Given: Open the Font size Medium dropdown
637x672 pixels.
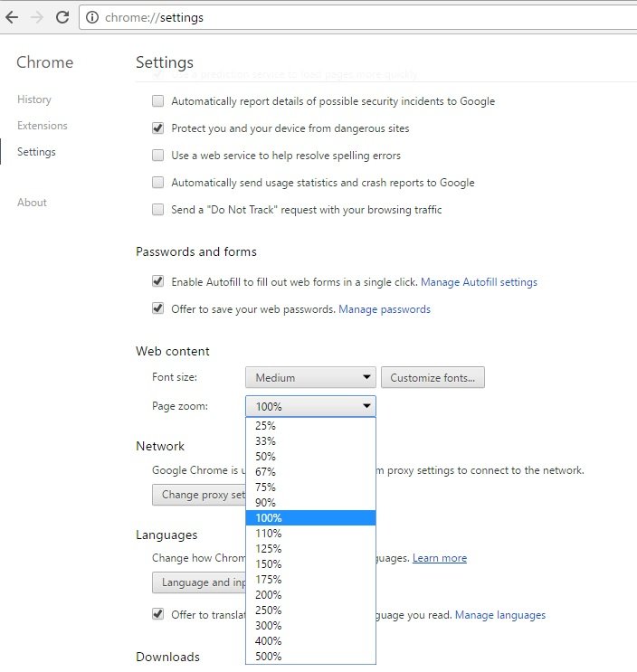Looking at the screenshot, I should pyautogui.click(x=310, y=377).
